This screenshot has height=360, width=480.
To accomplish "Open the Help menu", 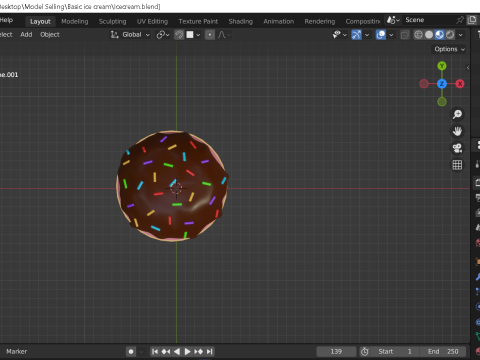I will coord(6,20).
